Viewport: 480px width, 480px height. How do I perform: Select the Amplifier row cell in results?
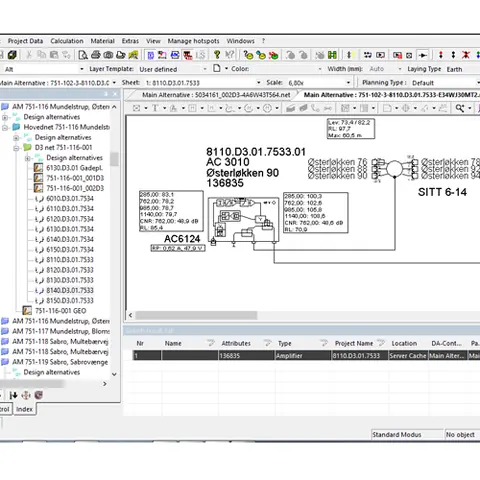[x=303, y=356]
